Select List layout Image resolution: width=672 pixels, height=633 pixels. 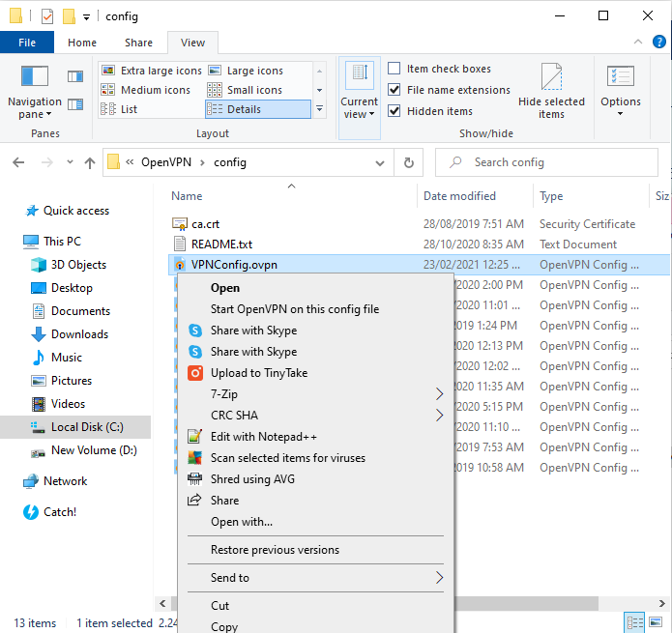[119, 109]
